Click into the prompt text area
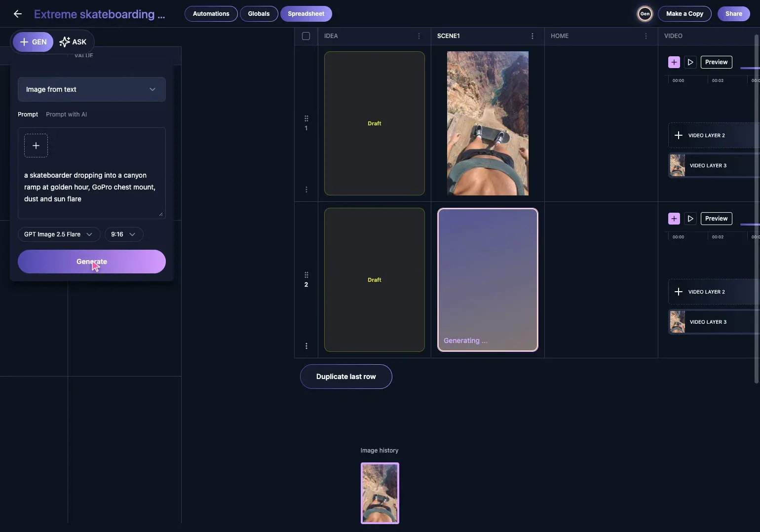Screen dimensions: 760x532 (92, 187)
